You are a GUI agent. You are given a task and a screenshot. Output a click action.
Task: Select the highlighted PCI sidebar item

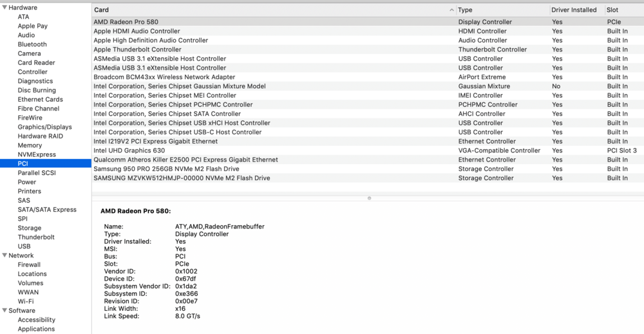pyautogui.click(x=46, y=163)
